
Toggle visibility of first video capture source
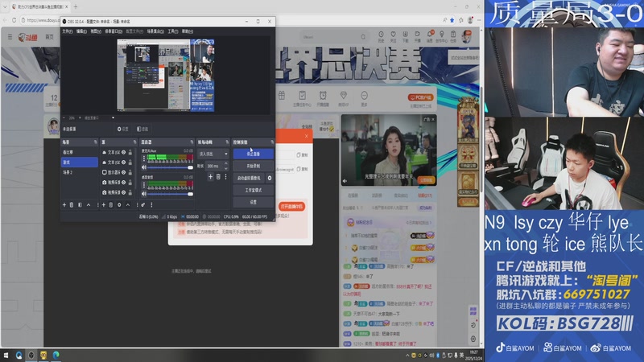coord(124,183)
